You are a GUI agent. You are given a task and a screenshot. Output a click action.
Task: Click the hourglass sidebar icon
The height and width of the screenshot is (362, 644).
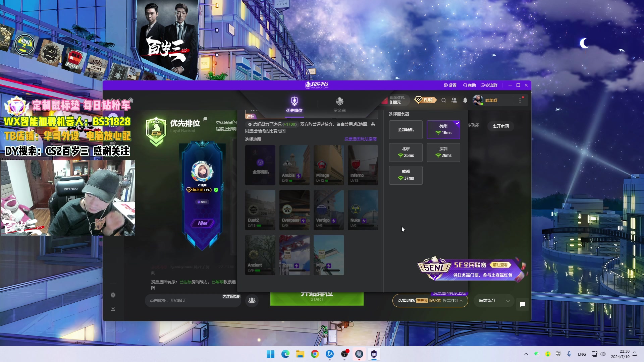(x=113, y=309)
